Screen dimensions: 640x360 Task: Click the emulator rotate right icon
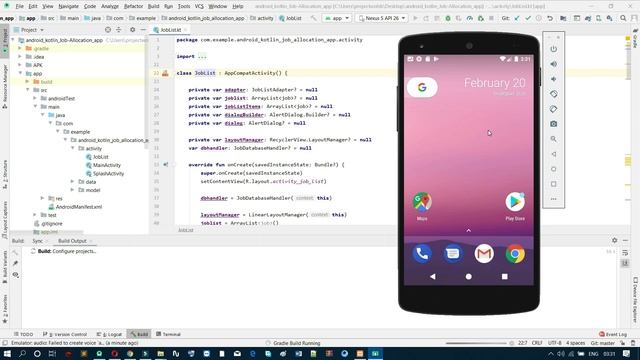point(553,109)
